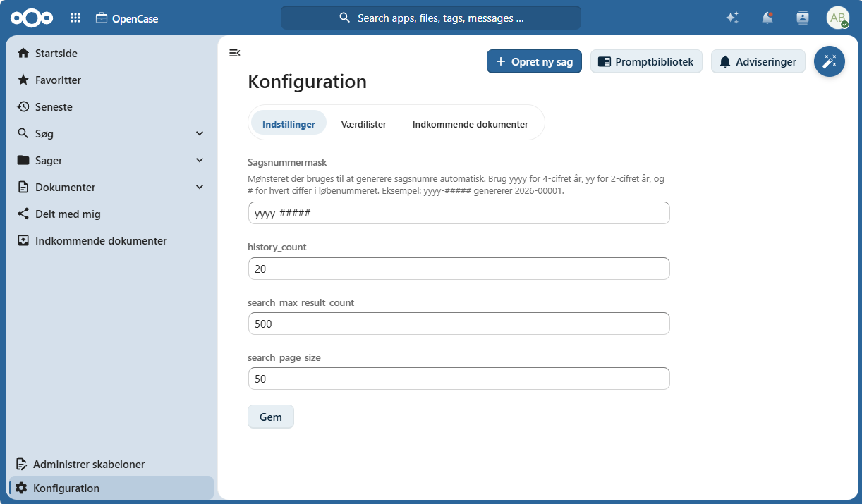Switch to the Værdilister tab
862x504 pixels.
pyautogui.click(x=364, y=123)
